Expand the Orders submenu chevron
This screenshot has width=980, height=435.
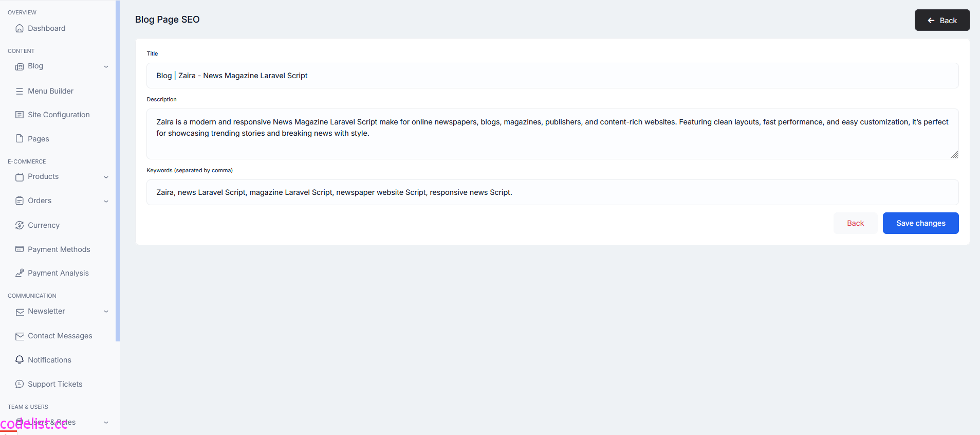(x=106, y=201)
